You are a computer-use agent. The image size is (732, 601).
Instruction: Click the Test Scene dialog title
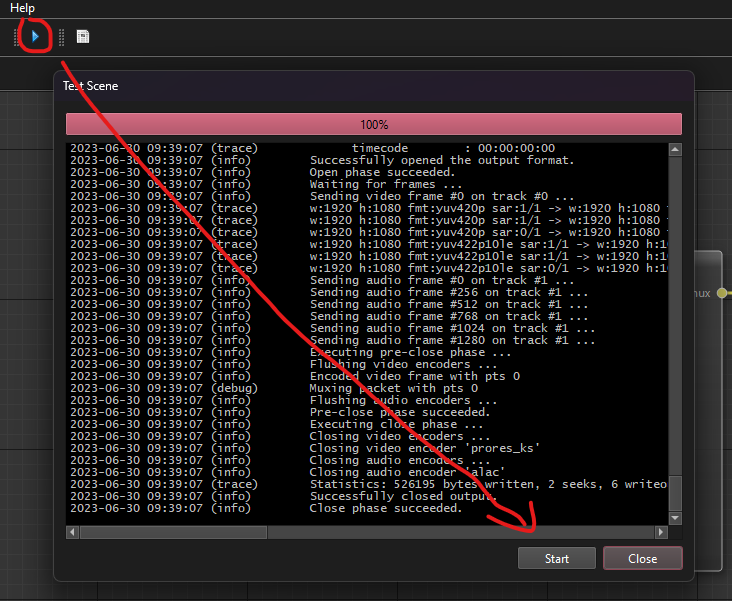pos(90,86)
